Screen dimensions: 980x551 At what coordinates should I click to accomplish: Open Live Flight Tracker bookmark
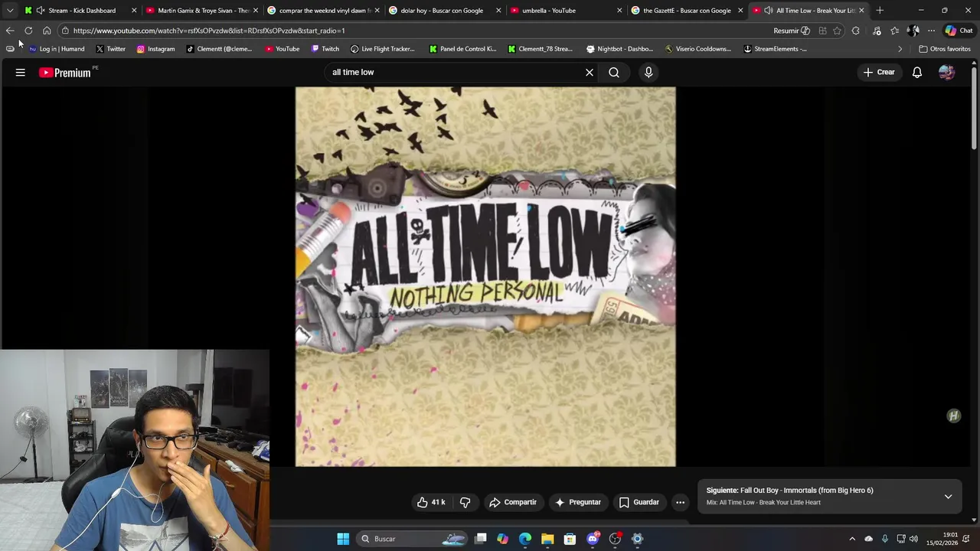[x=382, y=49]
